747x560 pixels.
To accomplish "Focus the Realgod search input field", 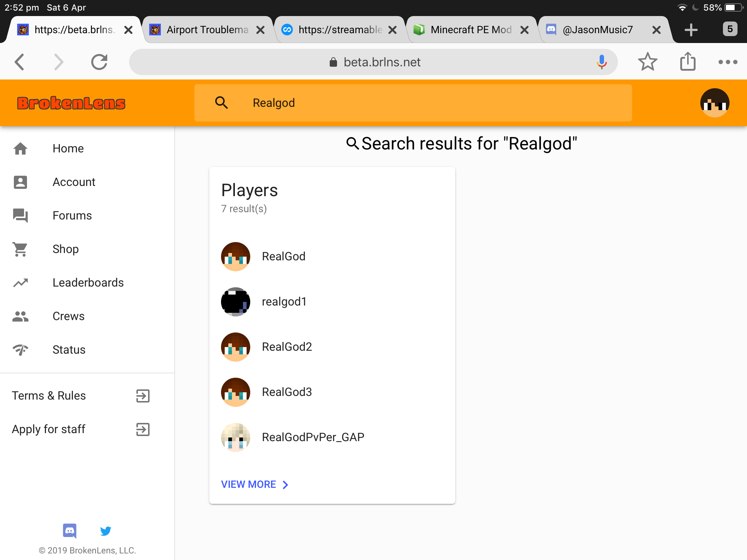I will click(x=413, y=103).
